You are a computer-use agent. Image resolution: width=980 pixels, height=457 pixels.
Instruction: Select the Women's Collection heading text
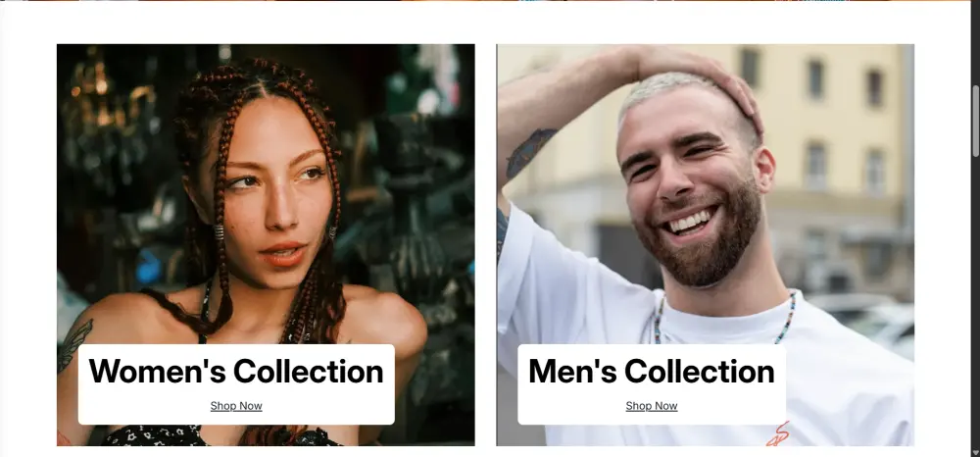click(236, 372)
